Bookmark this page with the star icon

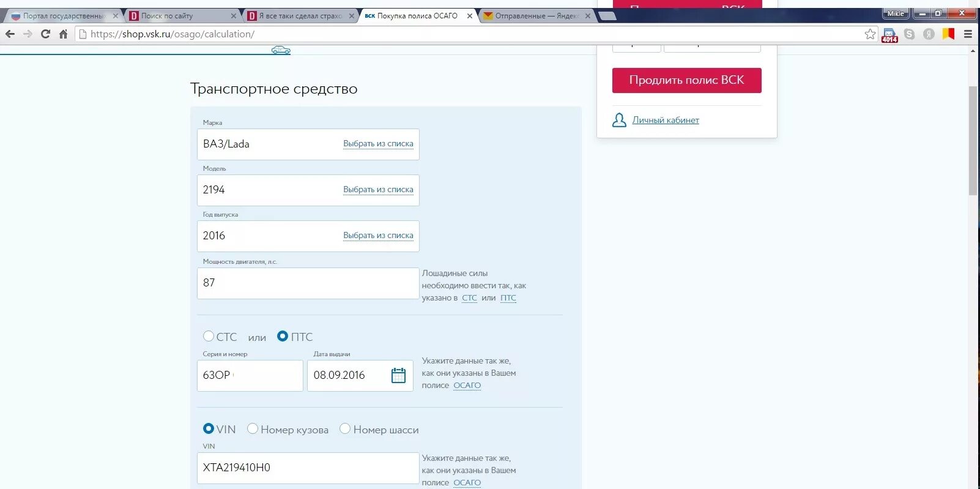pos(870,34)
